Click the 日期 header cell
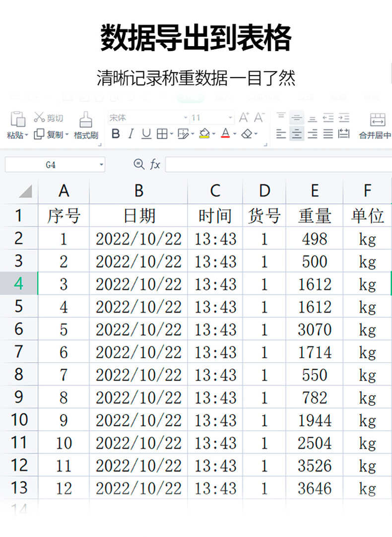Viewport: 392px width, 537px height. click(x=138, y=216)
